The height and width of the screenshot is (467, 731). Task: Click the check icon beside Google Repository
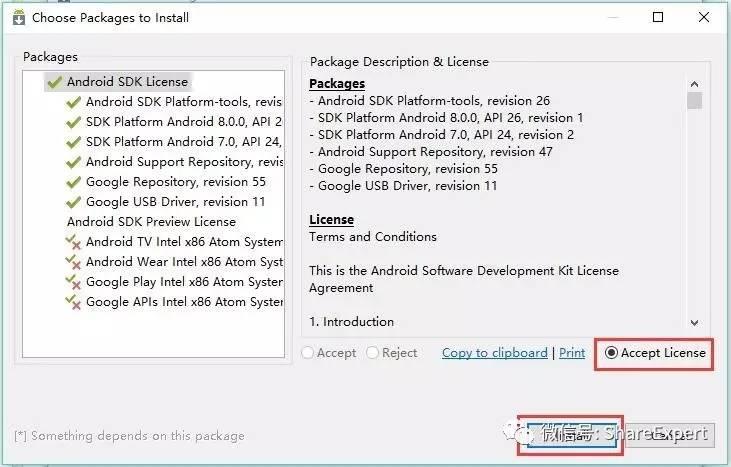pos(73,182)
